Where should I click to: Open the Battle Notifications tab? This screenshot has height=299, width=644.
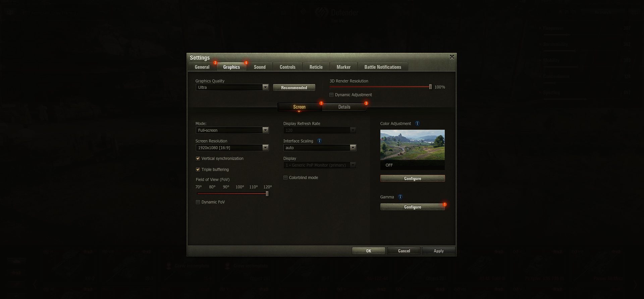(x=383, y=67)
